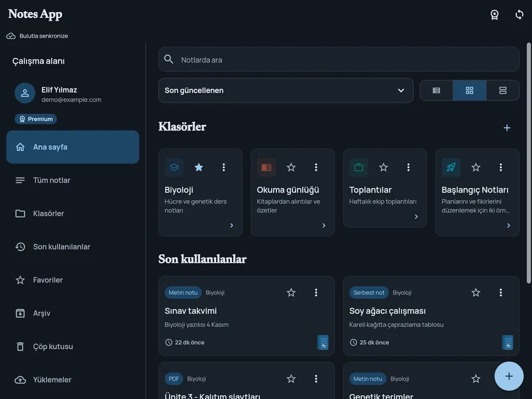Image resolution: width=532 pixels, height=399 pixels.
Task: Click the demo@example.com email text
Action: point(71,100)
